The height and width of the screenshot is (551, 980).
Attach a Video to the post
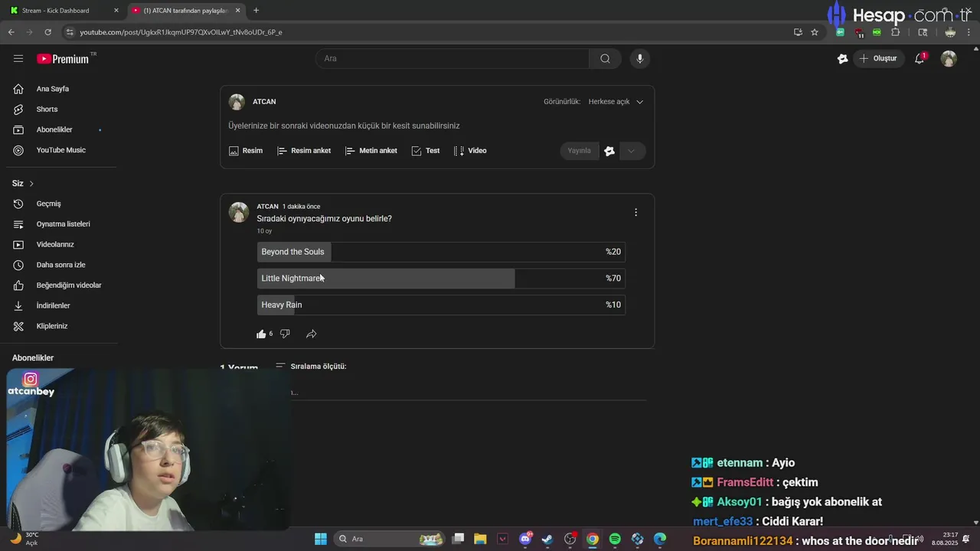click(470, 151)
